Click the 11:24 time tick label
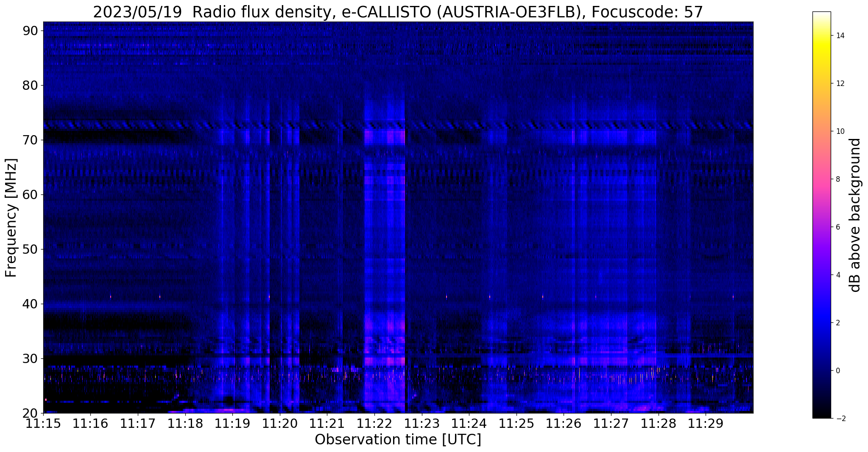This screenshot has width=868, height=452. [x=469, y=423]
